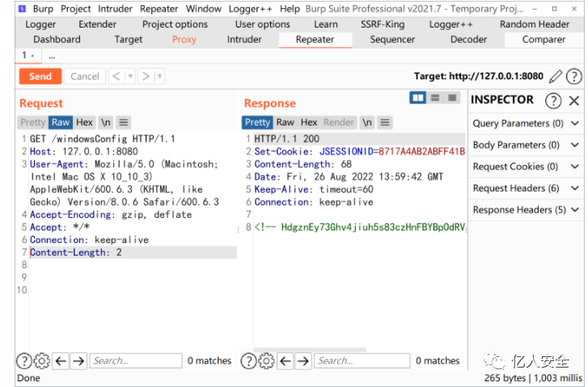Viewport: 588px width, 387px height.
Task: Open Inspector help question mark icon
Action: pyautogui.click(x=553, y=100)
